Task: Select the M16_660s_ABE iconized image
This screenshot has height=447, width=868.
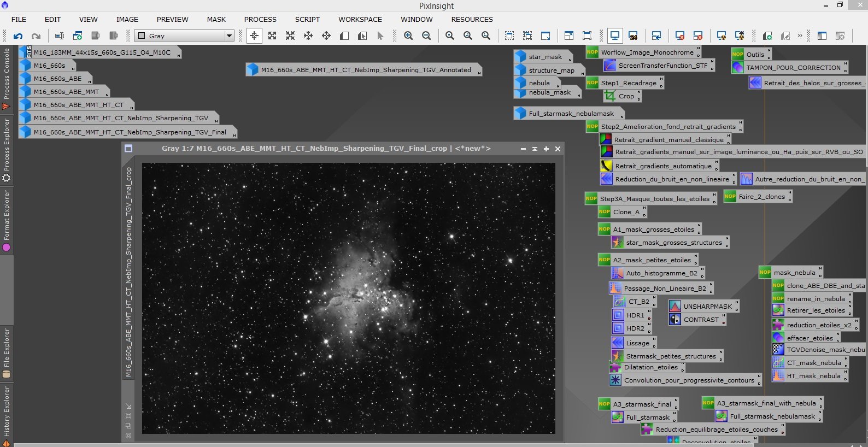Action: [x=55, y=79]
